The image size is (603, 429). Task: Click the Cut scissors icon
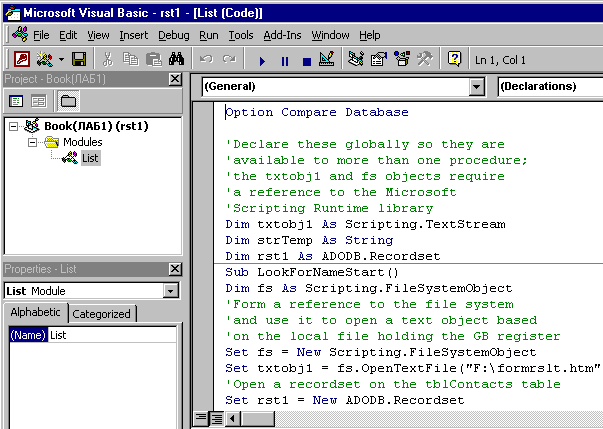pos(108,59)
